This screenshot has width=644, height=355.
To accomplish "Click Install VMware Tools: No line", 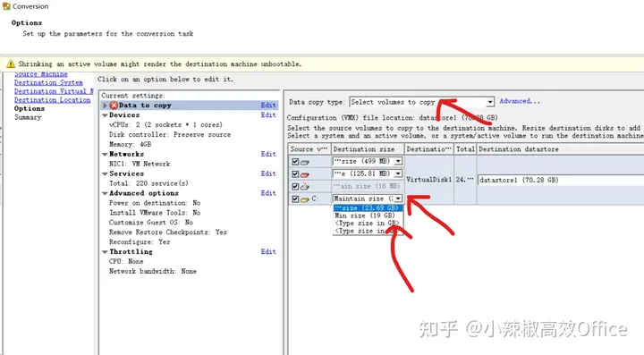I will 155,213.
